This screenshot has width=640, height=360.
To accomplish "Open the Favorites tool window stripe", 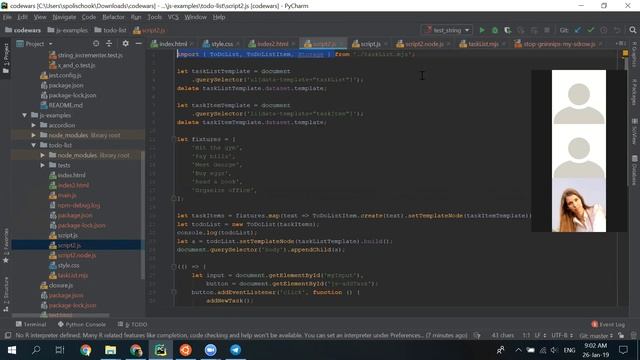I will click(x=6, y=246).
